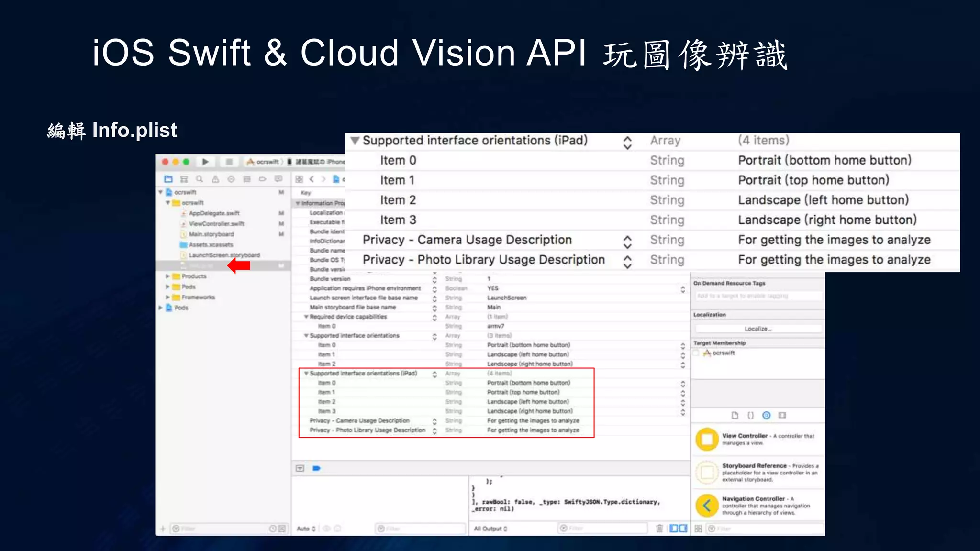980x551 pixels.
Task: Show only source-controlled files filter
Action: pos(282,529)
